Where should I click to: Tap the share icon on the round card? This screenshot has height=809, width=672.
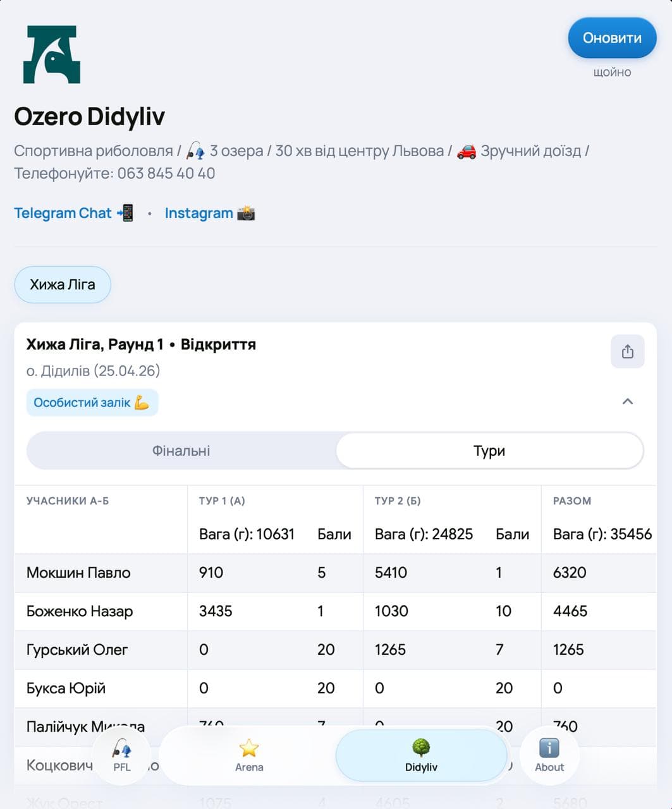[x=627, y=351]
